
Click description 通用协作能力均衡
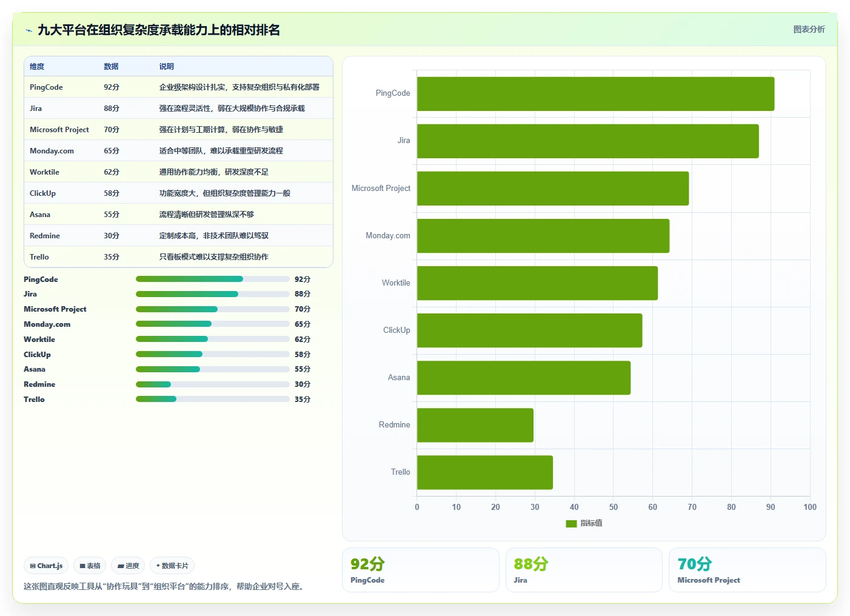point(214,172)
